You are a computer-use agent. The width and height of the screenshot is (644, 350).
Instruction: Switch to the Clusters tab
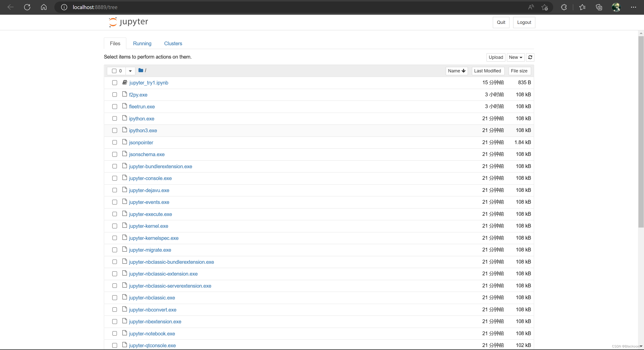tap(173, 43)
